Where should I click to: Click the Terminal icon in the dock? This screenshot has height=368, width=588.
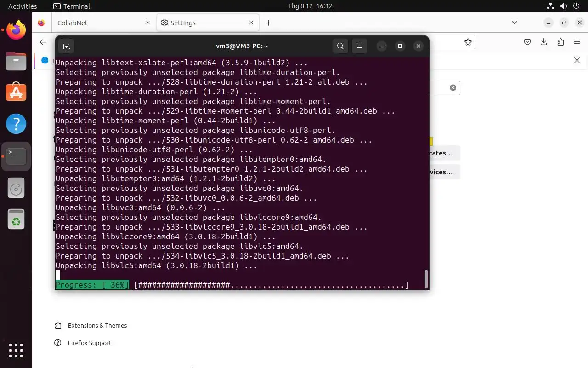pos(16,156)
